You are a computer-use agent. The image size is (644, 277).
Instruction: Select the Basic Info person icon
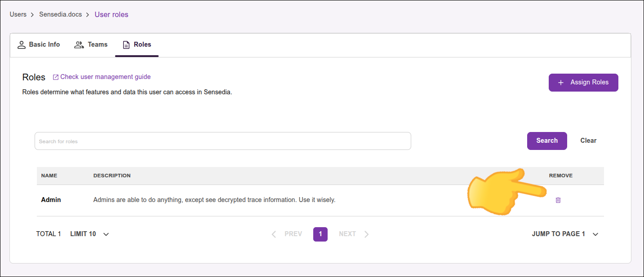click(22, 44)
